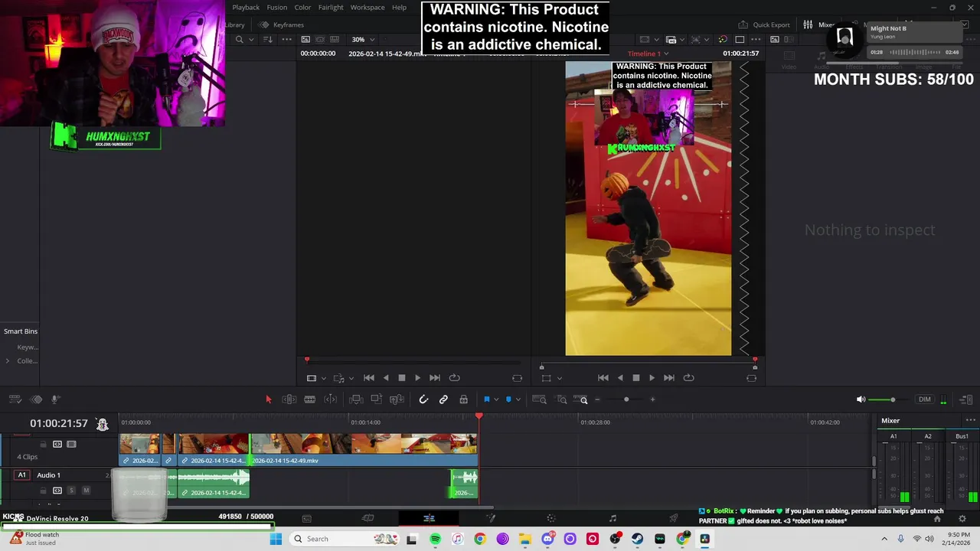Open the Keyframes panel button

click(281, 24)
